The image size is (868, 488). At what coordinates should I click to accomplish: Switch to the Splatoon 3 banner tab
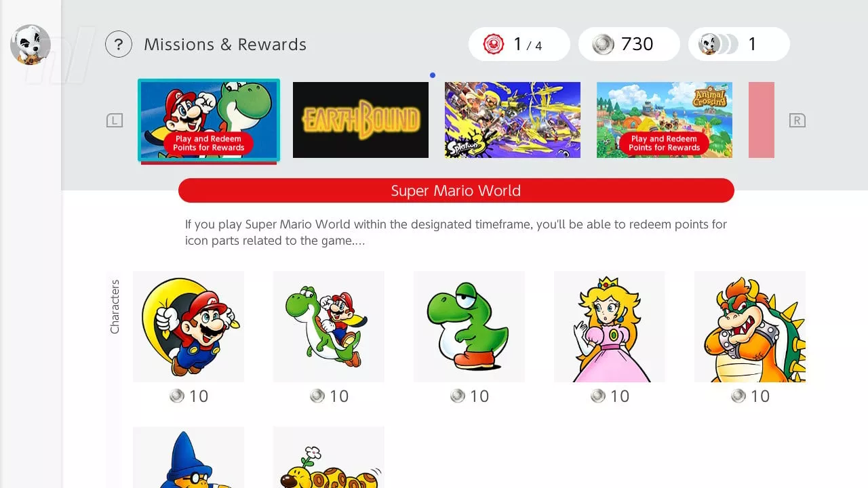point(513,120)
